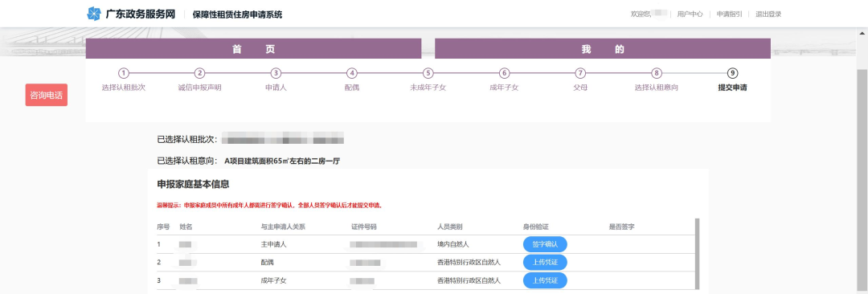868x294 pixels.
Task: Go to step 4 circle 配偶
Action: [x=351, y=73]
